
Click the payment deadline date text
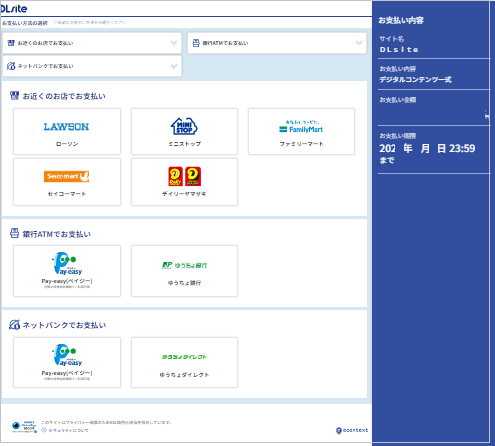pyautogui.click(x=427, y=148)
